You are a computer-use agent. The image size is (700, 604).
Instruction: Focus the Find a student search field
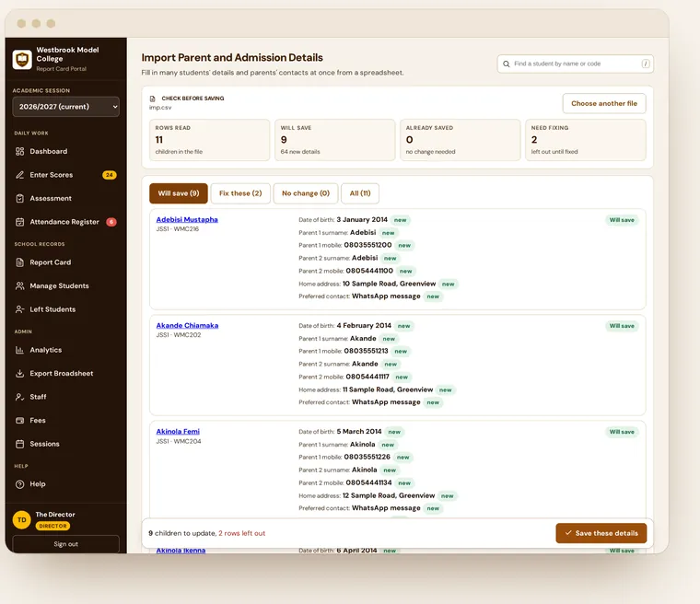[x=576, y=64]
